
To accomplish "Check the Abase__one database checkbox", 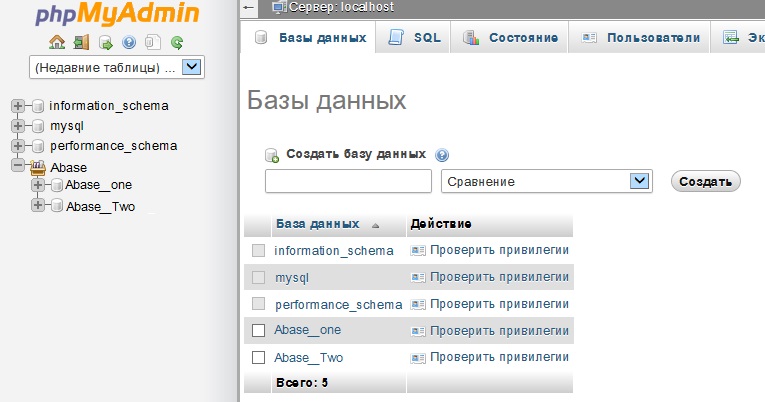I will click(x=258, y=330).
